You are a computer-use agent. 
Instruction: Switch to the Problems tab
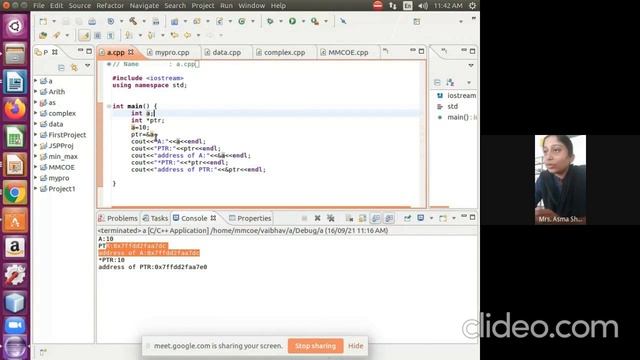(x=118, y=218)
